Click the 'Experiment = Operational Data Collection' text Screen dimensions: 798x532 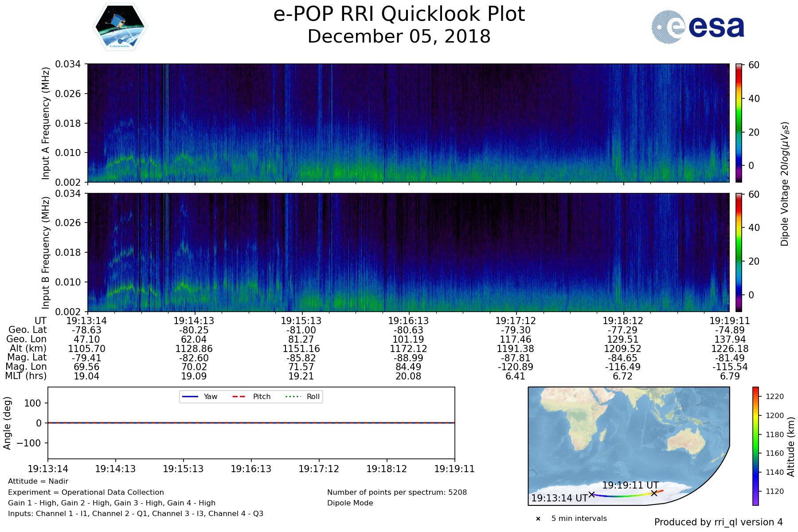click(86, 493)
